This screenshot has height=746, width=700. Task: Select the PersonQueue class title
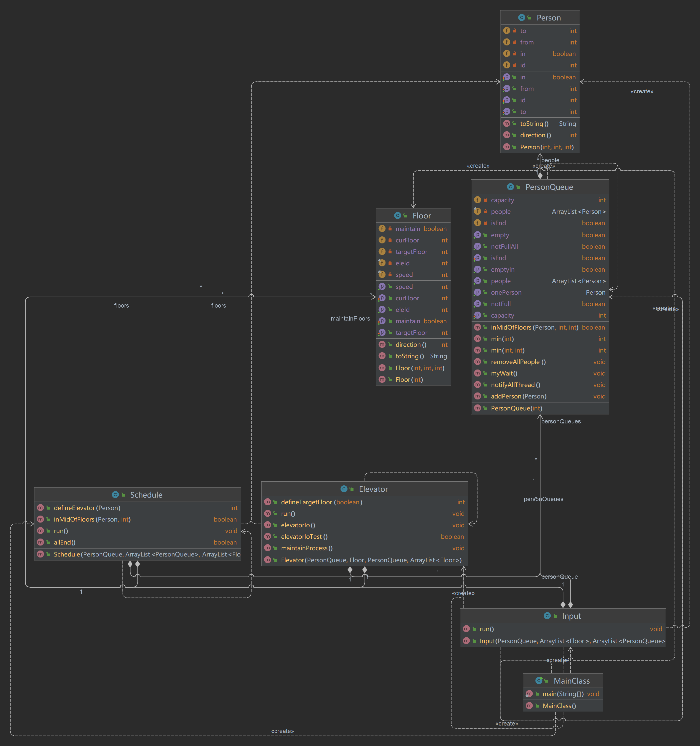(x=549, y=187)
